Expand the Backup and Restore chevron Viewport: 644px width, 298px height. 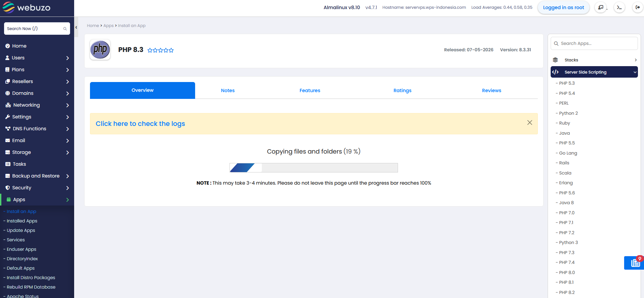[67, 176]
